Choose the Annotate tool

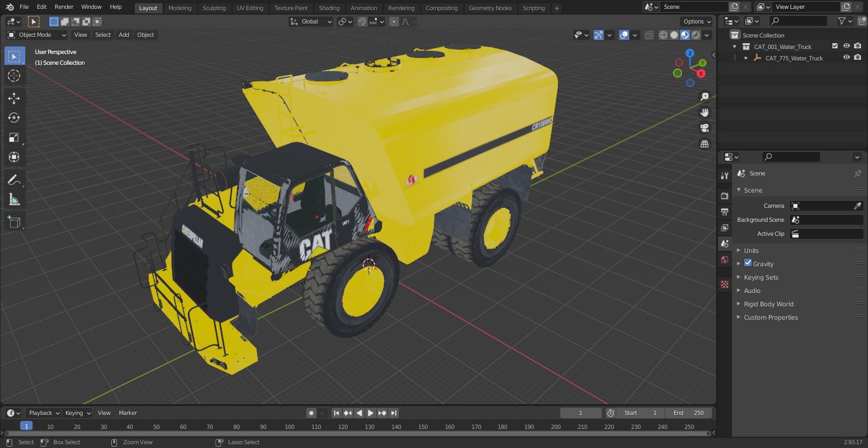14,180
